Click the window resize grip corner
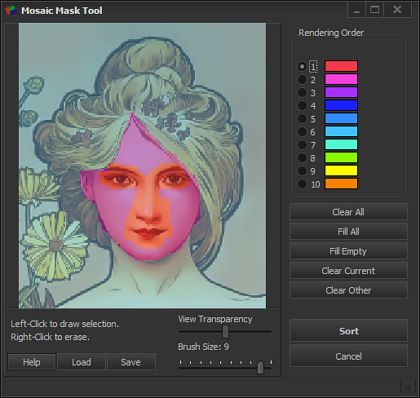This screenshot has width=420, height=398. click(407, 386)
